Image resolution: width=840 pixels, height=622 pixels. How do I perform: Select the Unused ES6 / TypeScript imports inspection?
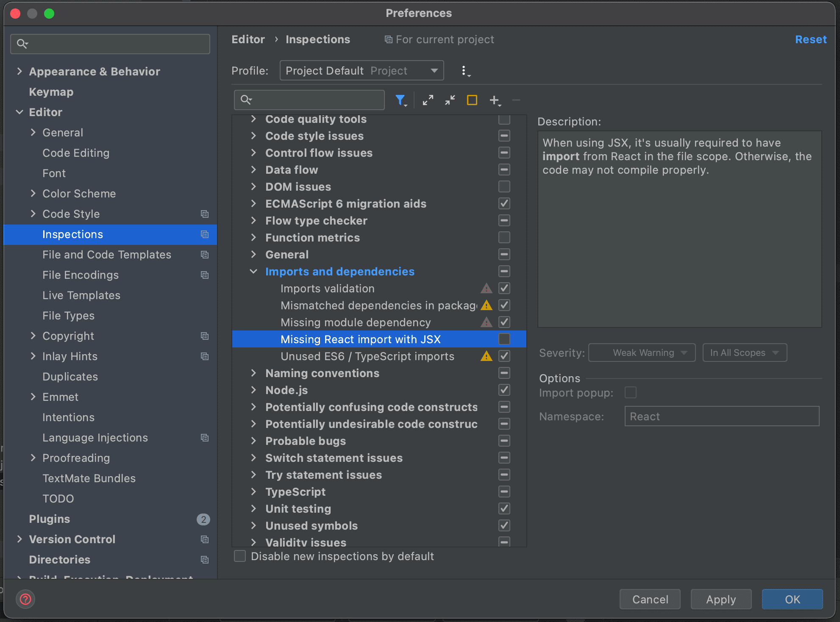coord(367,356)
